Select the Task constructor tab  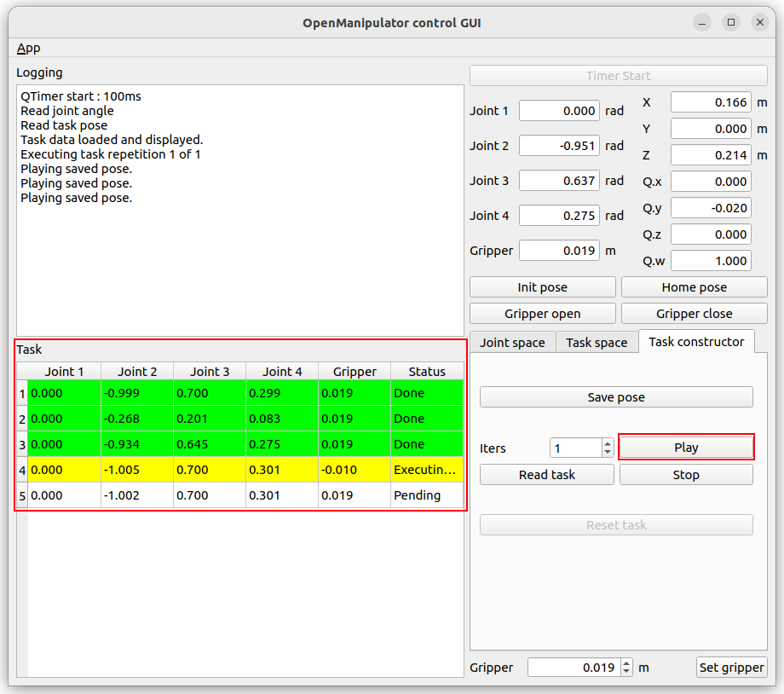[696, 341]
